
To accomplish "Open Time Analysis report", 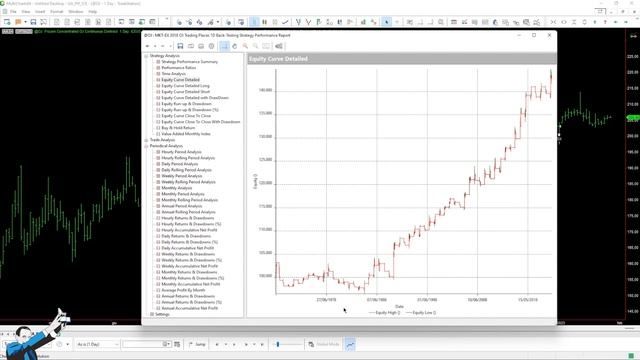I will pos(173,74).
